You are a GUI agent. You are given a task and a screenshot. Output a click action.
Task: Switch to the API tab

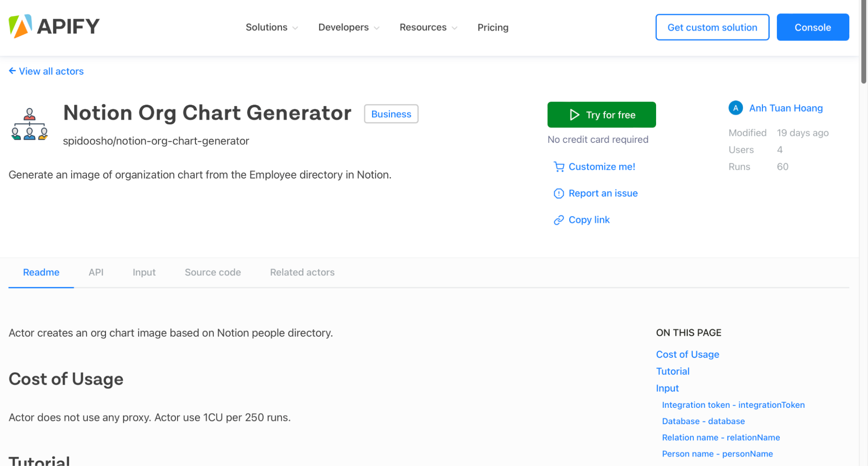click(x=96, y=272)
